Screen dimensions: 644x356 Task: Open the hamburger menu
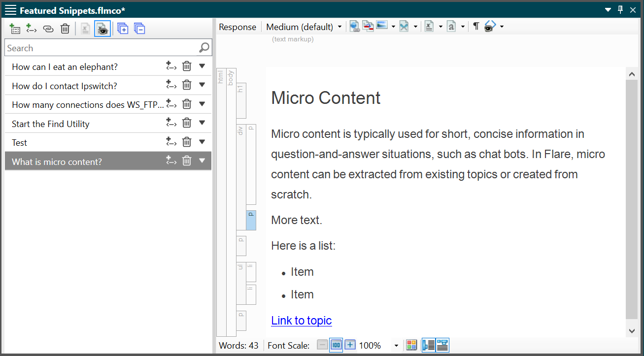[10, 9]
